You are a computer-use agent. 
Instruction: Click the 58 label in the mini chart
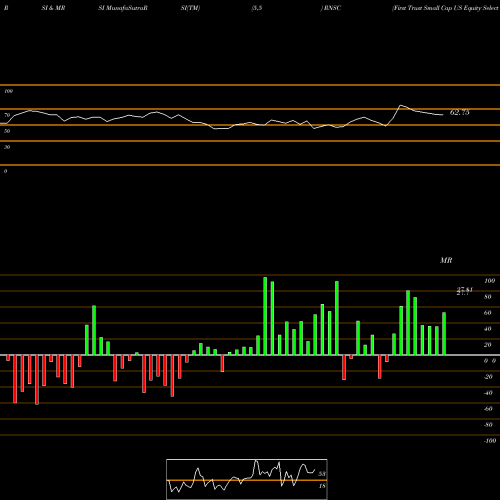pos(322,474)
